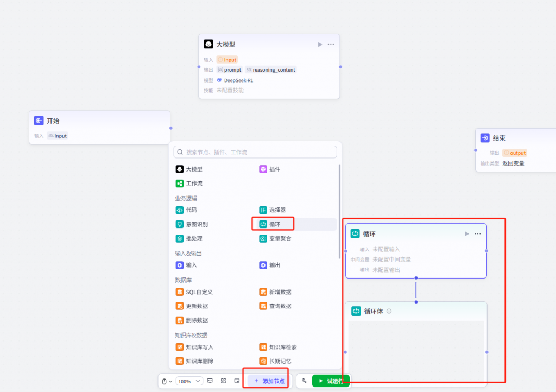
Task: Click the comment icon in bottom toolbar
Action: (210, 381)
